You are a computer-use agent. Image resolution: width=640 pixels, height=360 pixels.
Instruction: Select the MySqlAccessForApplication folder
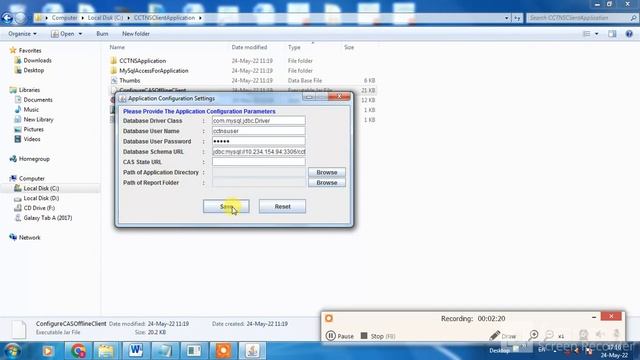(153, 71)
